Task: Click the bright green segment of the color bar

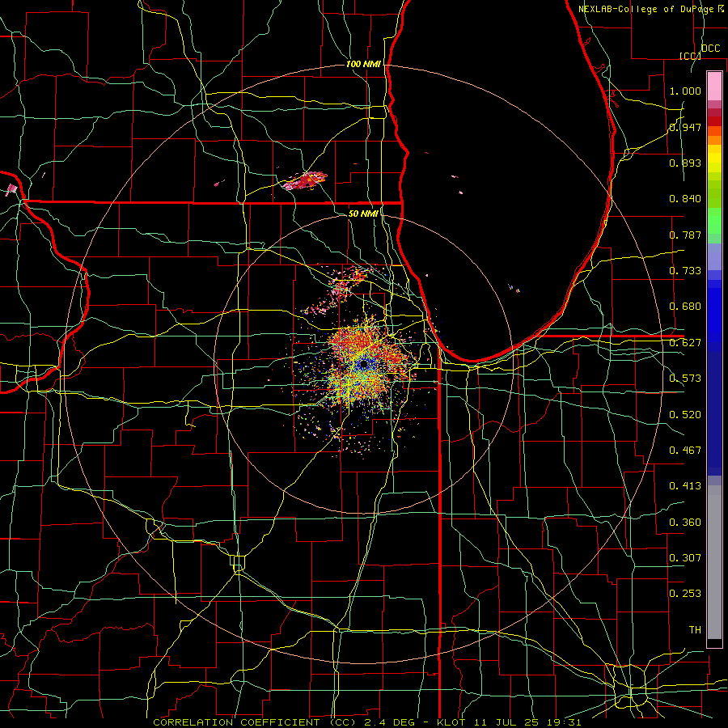Action: [714, 221]
